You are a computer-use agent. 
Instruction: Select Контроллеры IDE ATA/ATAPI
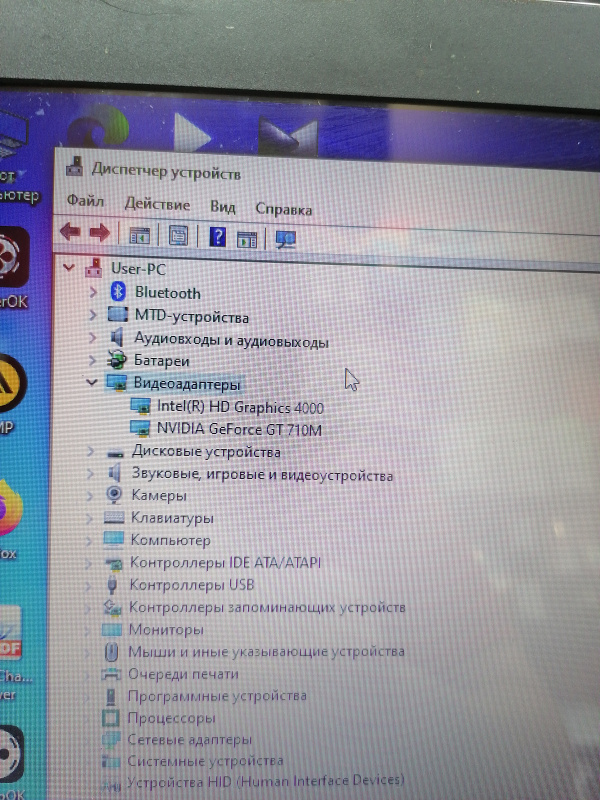[x=226, y=562]
